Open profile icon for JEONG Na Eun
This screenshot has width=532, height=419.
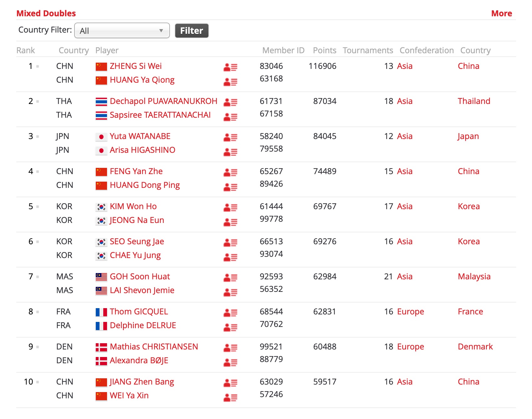point(230,222)
